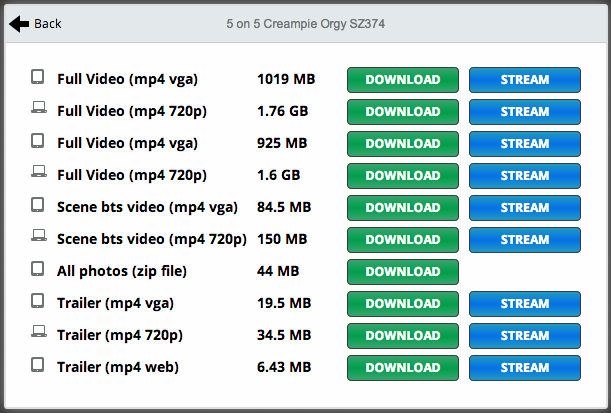611x413 pixels.
Task: Stream the 6.43 MB Trailer web
Action: (524, 368)
